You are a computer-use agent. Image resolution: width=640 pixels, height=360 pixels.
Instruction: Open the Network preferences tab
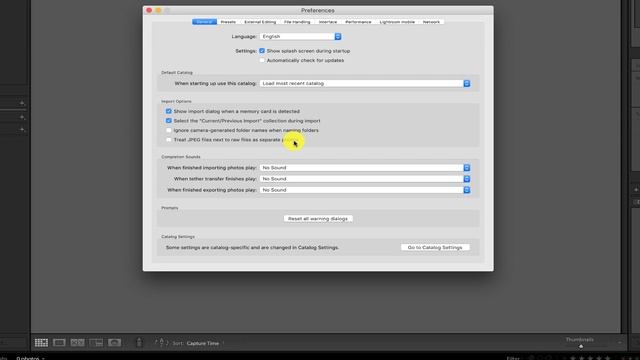click(431, 22)
